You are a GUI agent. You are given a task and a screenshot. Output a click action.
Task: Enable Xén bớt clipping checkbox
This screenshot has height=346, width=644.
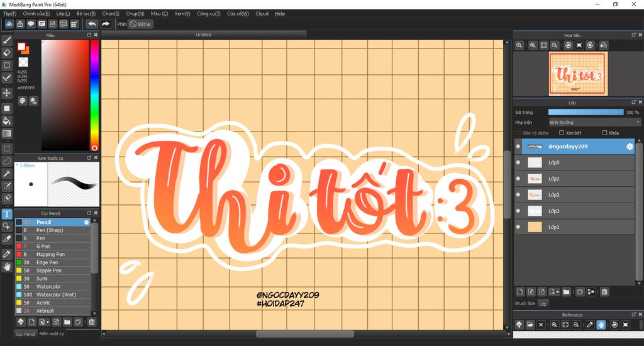point(562,133)
